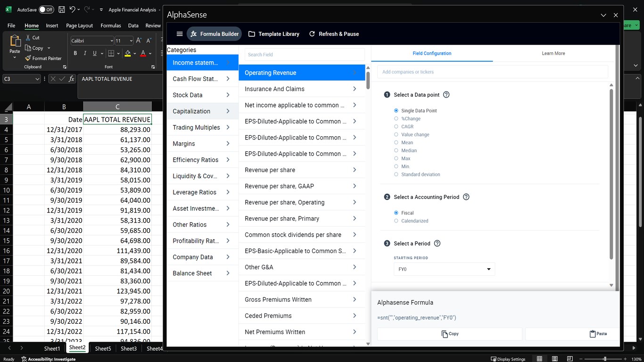Image resolution: width=644 pixels, height=362 pixels.
Task: Select Calendarized accounting period
Action: (396, 221)
